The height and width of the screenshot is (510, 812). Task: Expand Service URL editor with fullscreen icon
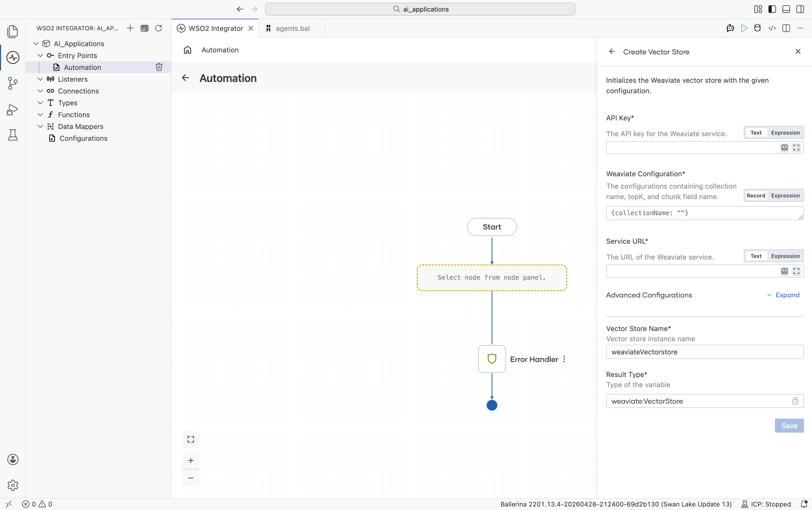pyautogui.click(x=796, y=271)
